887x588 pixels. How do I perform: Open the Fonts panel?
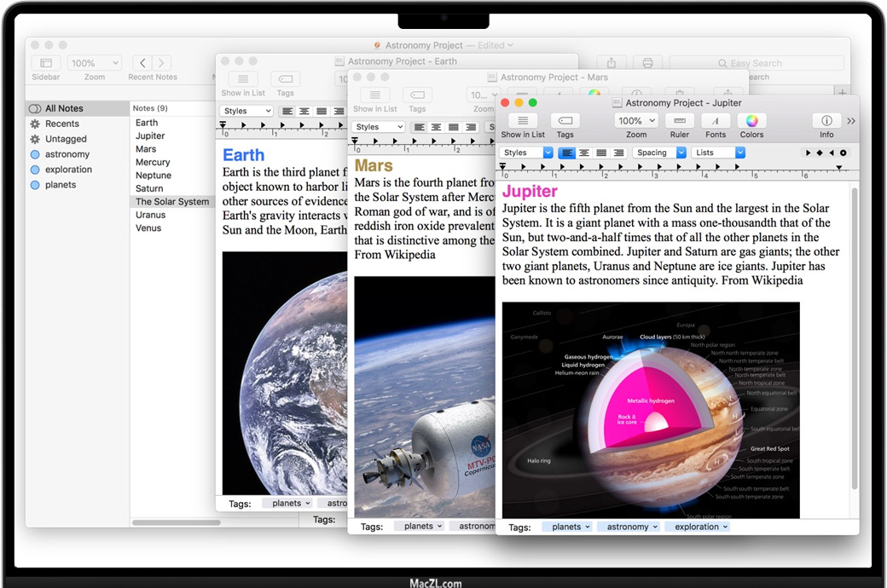pyautogui.click(x=716, y=122)
